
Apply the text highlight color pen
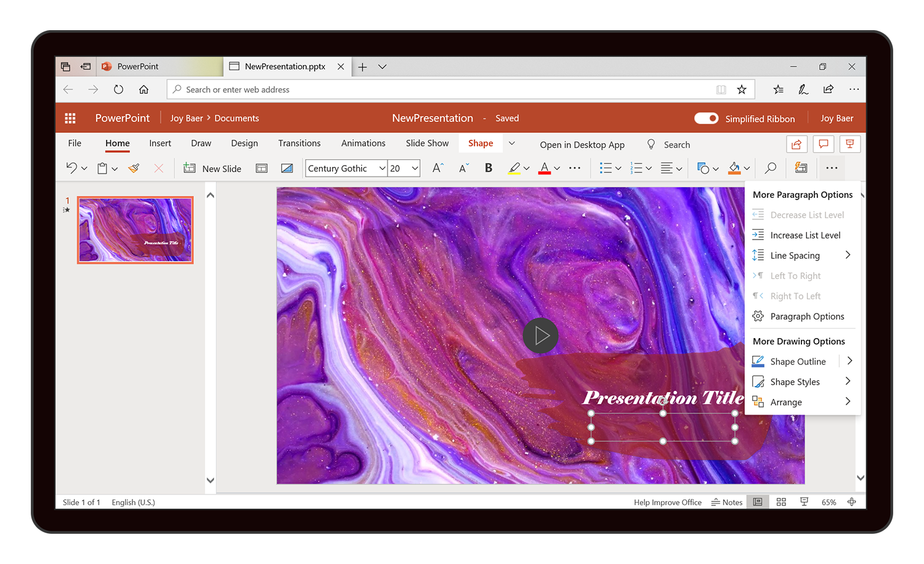point(514,168)
